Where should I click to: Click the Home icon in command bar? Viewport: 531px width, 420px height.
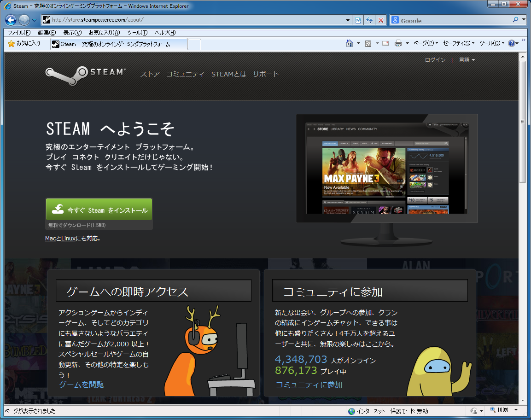point(350,43)
